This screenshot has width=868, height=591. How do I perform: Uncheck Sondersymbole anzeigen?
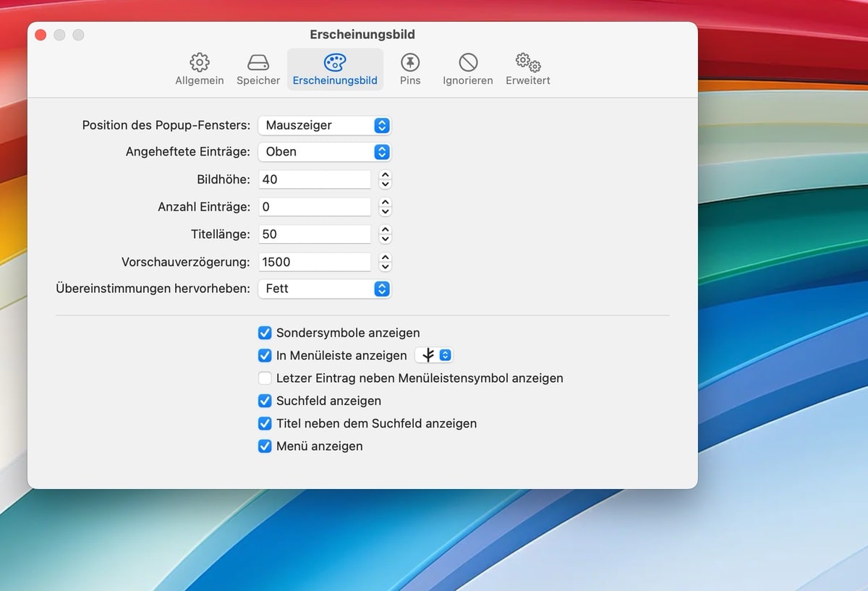pyautogui.click(x=265, y=333)
